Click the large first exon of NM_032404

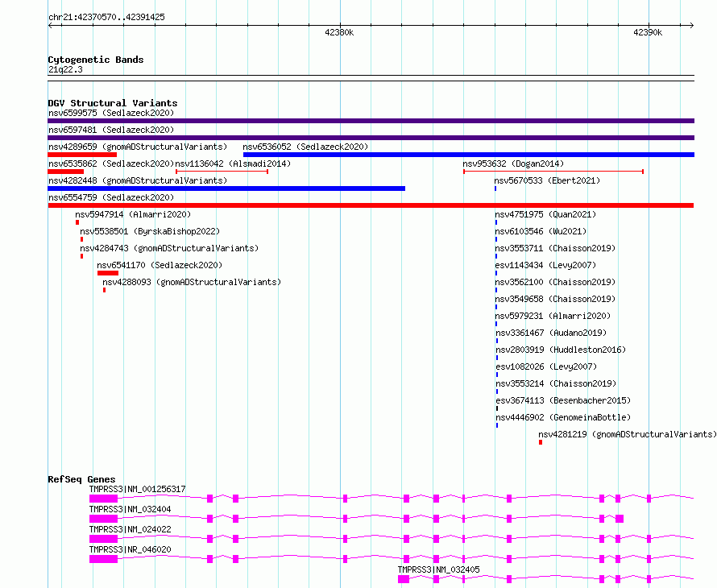point(103,519)
